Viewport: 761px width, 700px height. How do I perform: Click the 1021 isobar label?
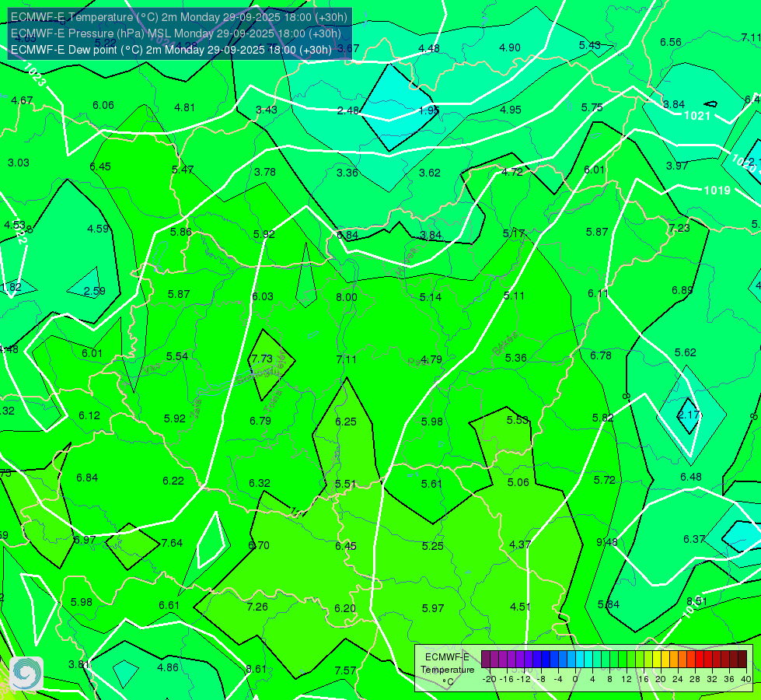[x=697, y=116]
